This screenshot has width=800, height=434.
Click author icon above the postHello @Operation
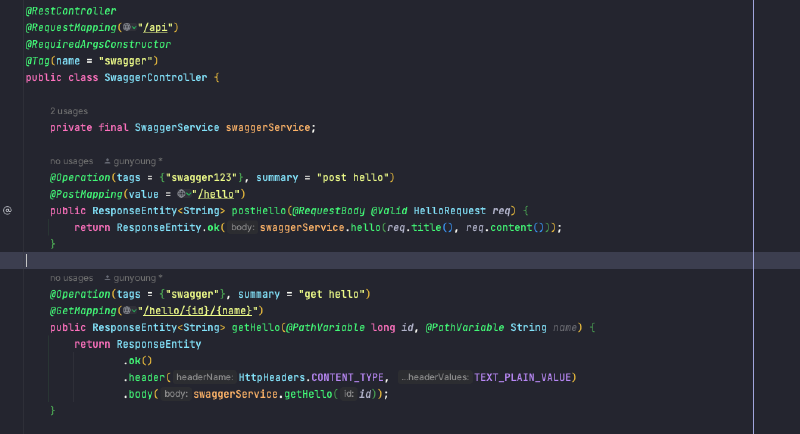coord(108,161)
